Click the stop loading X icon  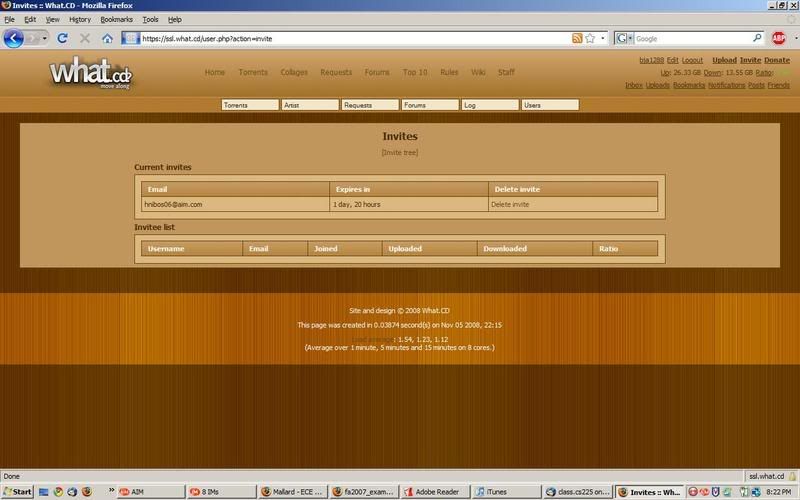85,38
